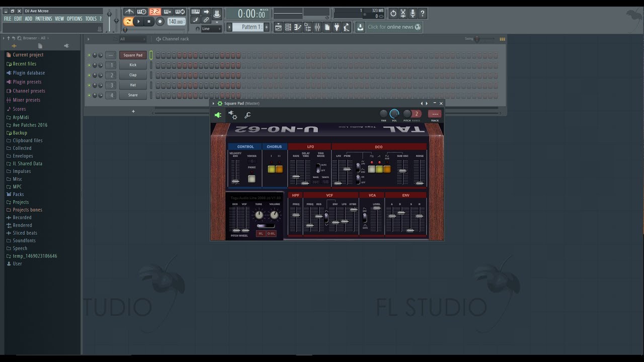The image size is (644, 362).
Task: Click the metronome icon in the transport
Action: tap(129, 12)
